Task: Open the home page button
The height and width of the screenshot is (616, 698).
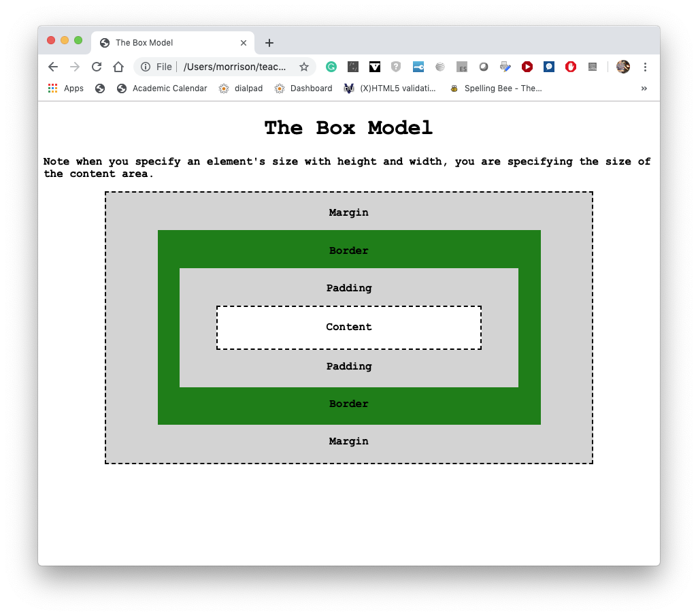Action: 118,67
